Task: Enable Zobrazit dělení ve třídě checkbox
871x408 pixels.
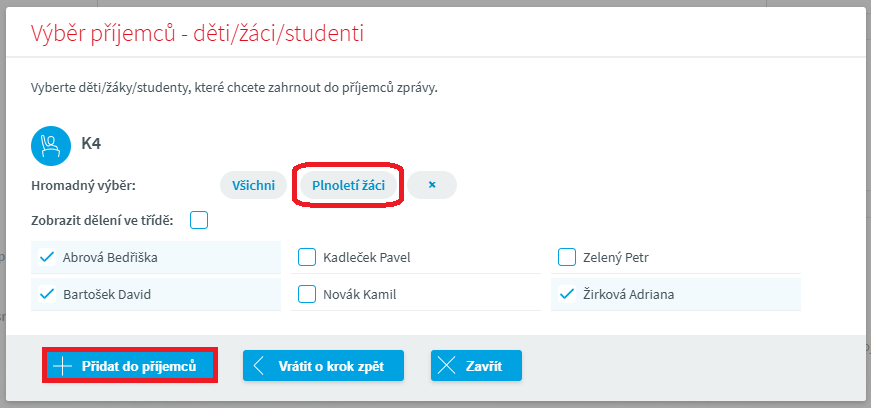Action: pos(199,220)
